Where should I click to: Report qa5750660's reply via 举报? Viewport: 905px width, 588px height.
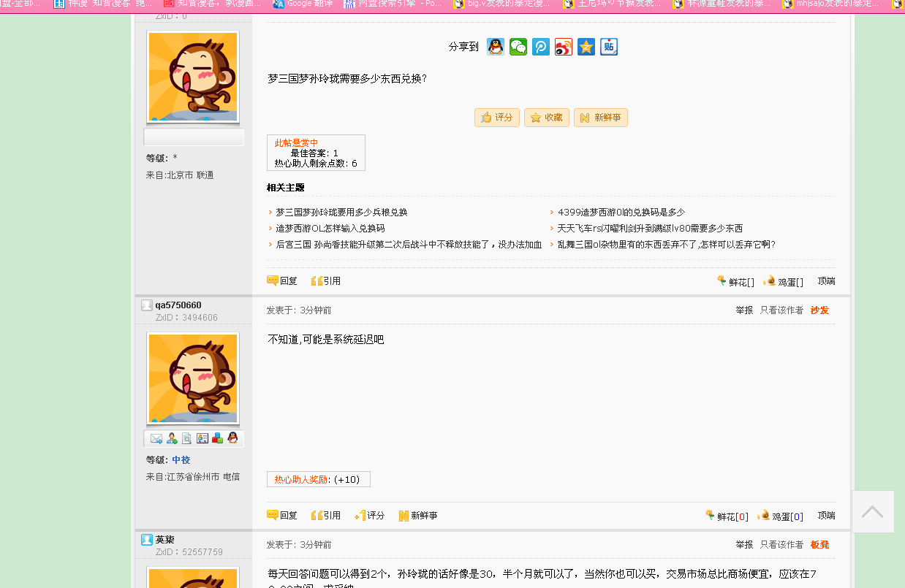click(x=744, y=310)
